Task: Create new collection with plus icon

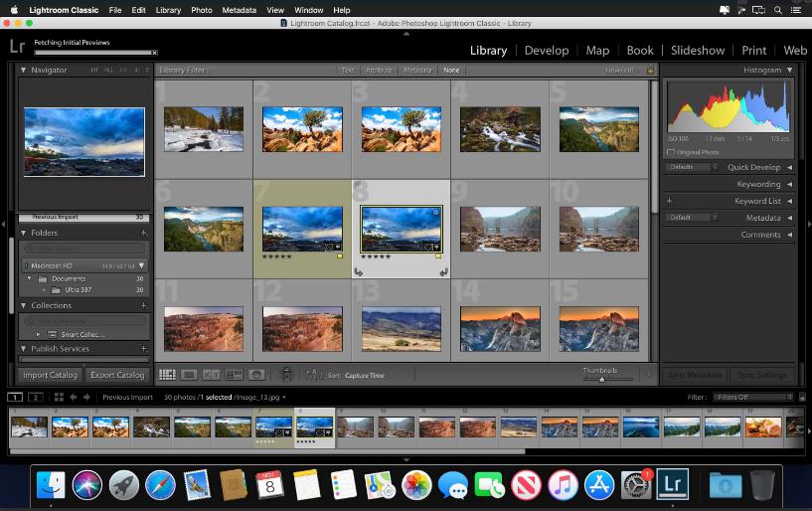Action: tap(143, 306)
